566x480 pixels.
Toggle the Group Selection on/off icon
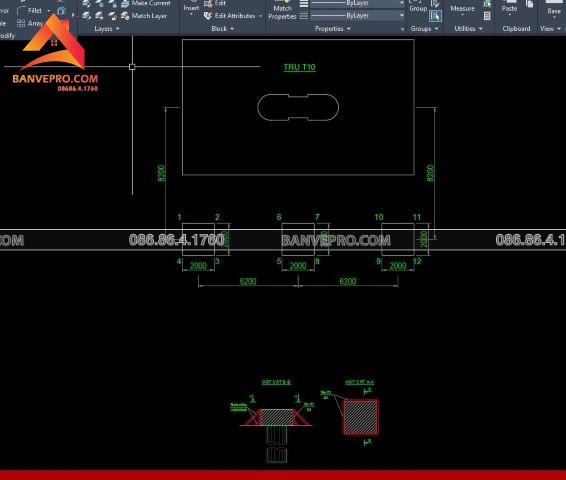[x=435, y=16]
